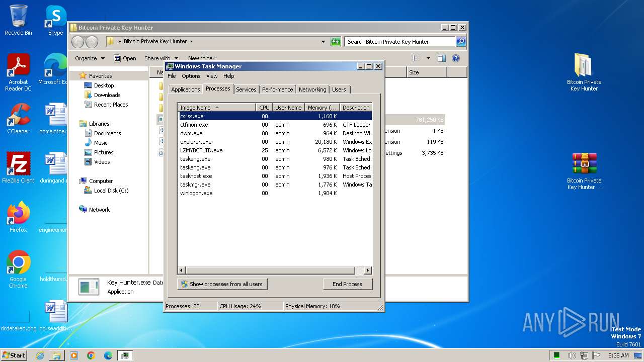The height and width of the screenshot is (362, 644).
Task: Sort processes by the Memory column header
Action: click(x=323, y=108)
